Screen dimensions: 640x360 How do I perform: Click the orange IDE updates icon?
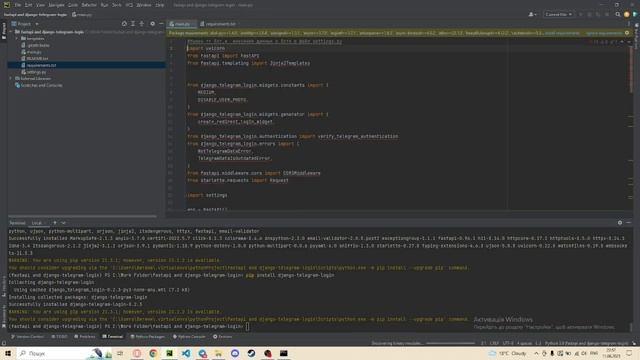click(x=627, y=14)
